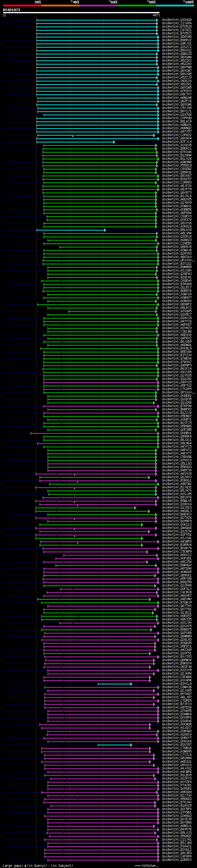Select the UniRef100_O49124 label
Viewport: 197px width, 868px height.
click(177, 81)
